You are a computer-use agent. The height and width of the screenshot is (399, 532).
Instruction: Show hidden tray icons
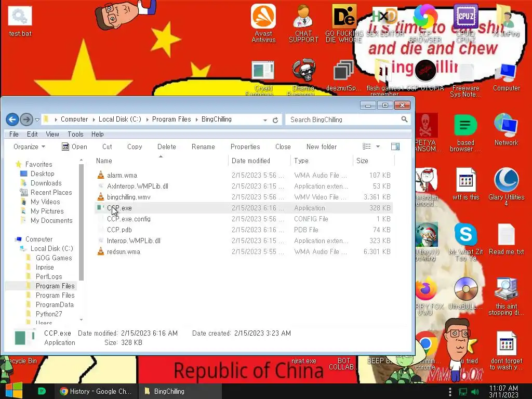click(450, 392)
